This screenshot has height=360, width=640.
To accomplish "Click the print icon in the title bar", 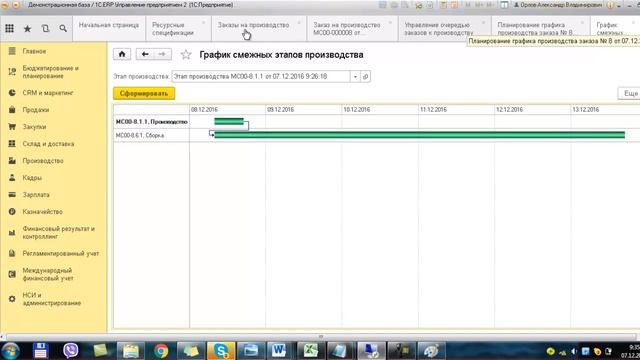I will (x=394, y=5).
